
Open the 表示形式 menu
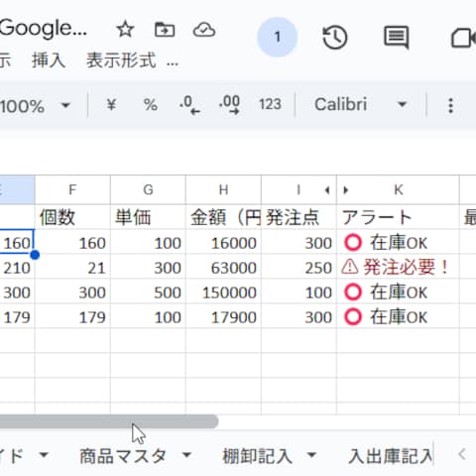point(121,60)
